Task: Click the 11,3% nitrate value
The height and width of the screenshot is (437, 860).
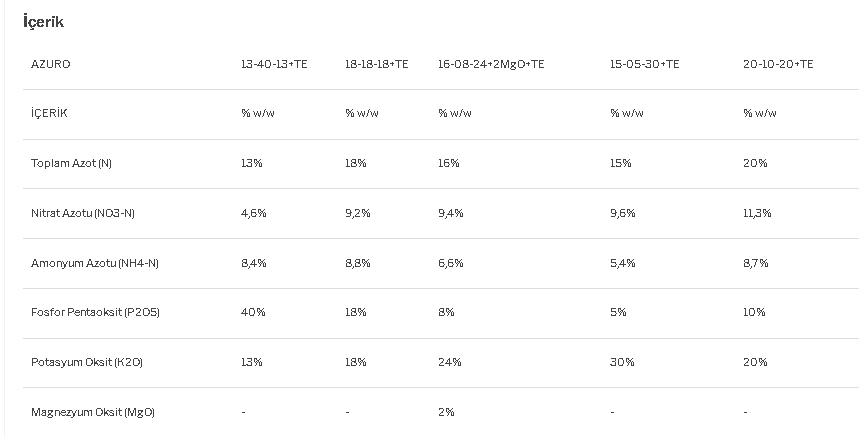Action: 757,213
